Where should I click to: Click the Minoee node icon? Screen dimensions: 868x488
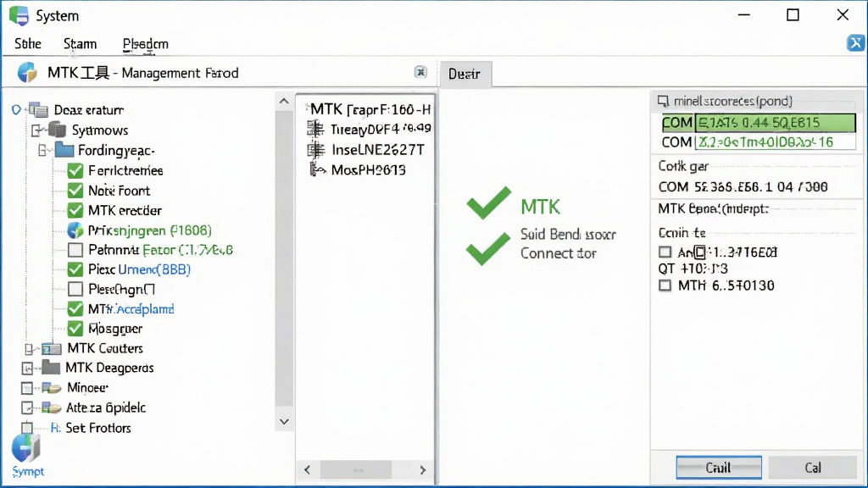(52, 388)
